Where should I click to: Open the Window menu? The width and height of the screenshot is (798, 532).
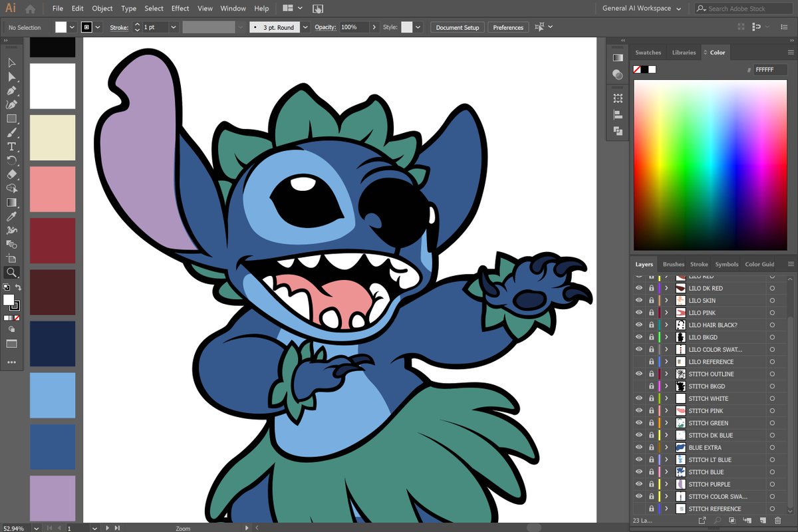click(233, 9)
